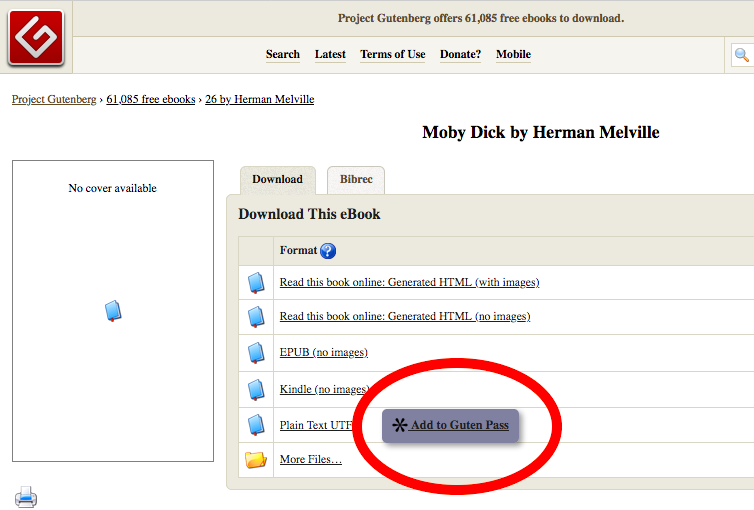Viewport: 754px width, 510px height.
Task: Click the Format column header
Action: (x=299, y=250)
